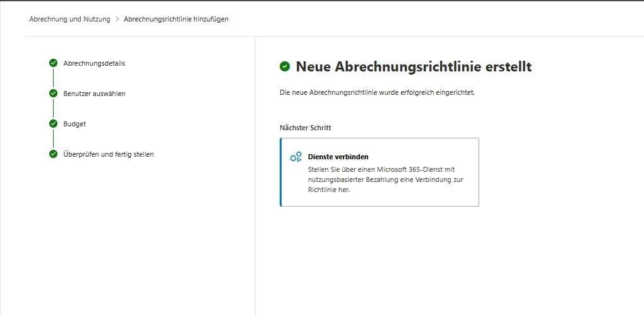Go to the Benutzer auswählen step
This screenshot has height=316, width=644.
click(x=94, y=94)
